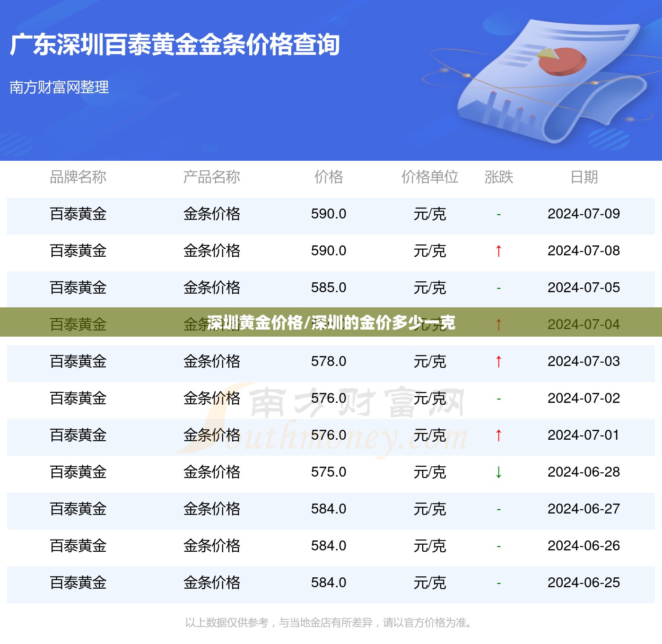This screenshot has height=644, width=662.
Task: Select the date 2024-06-28
Action: pyautogui.click(x=584, y=472)
